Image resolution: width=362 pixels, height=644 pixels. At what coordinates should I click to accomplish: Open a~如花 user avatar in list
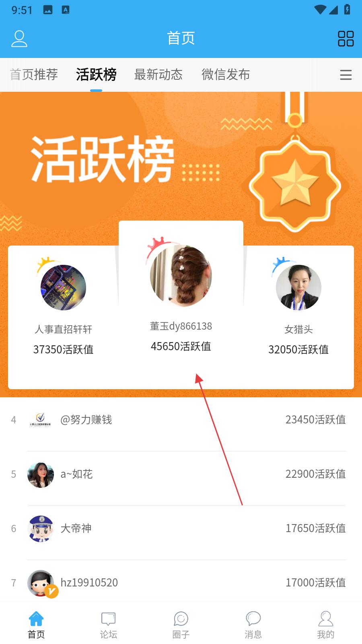41,475
